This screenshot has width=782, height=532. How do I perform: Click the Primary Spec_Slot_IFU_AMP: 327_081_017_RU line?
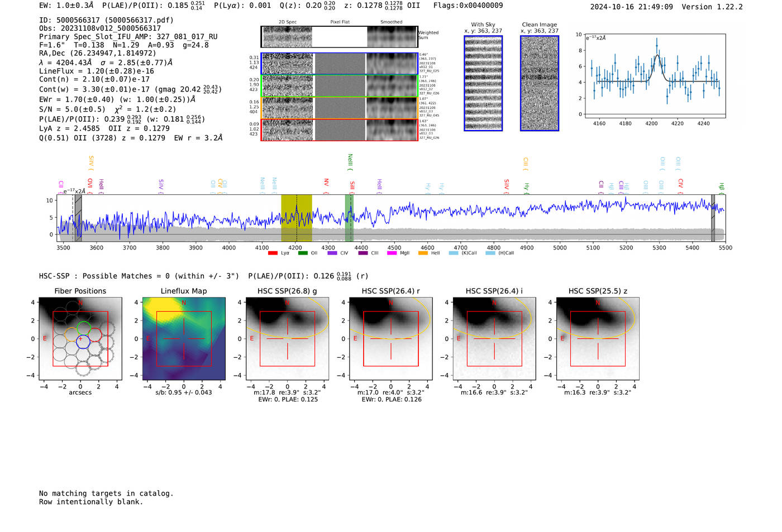tap(128, 37)
